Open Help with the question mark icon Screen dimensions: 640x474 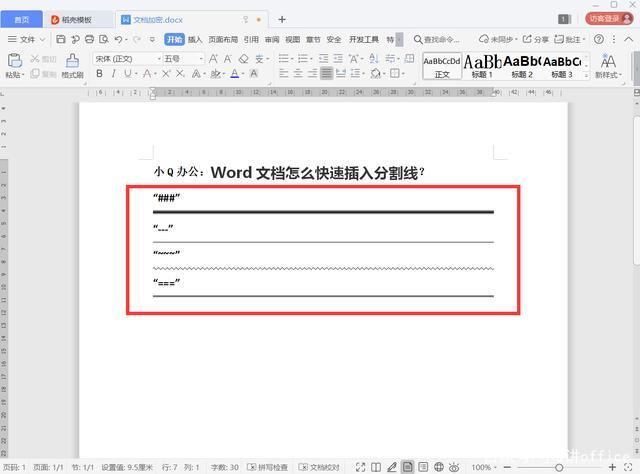[x=599, y=39]
